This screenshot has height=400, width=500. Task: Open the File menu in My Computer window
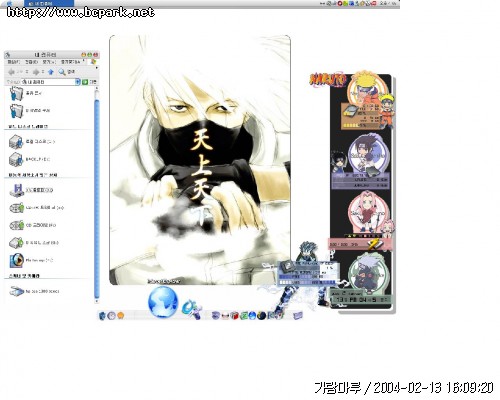14,62
